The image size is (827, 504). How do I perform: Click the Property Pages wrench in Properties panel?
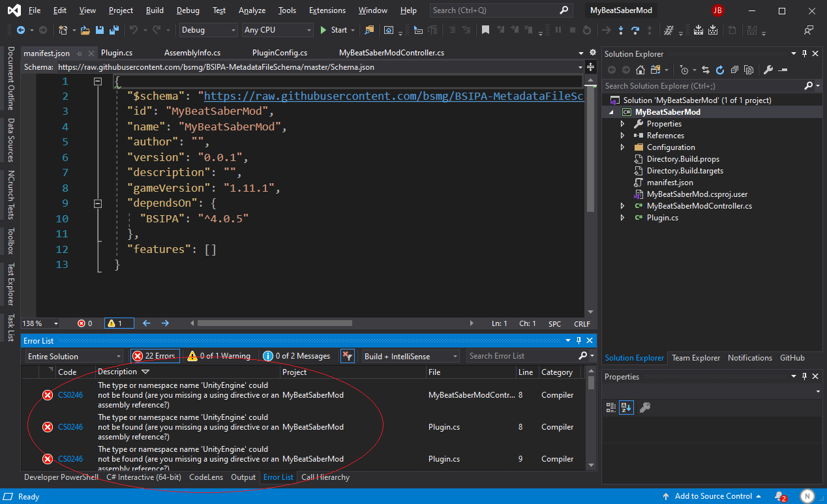pos(644,408)
